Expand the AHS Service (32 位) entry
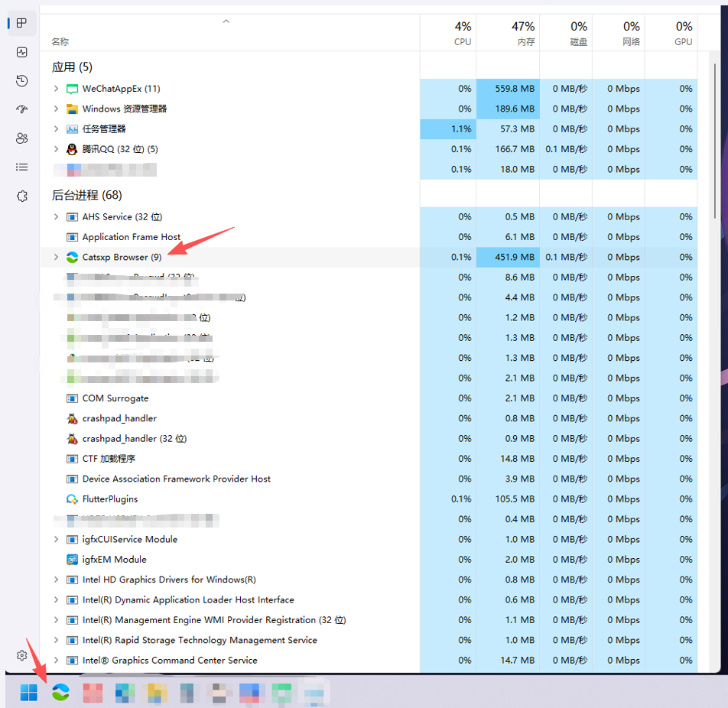 pyautogui.click(x=56, y=217)
